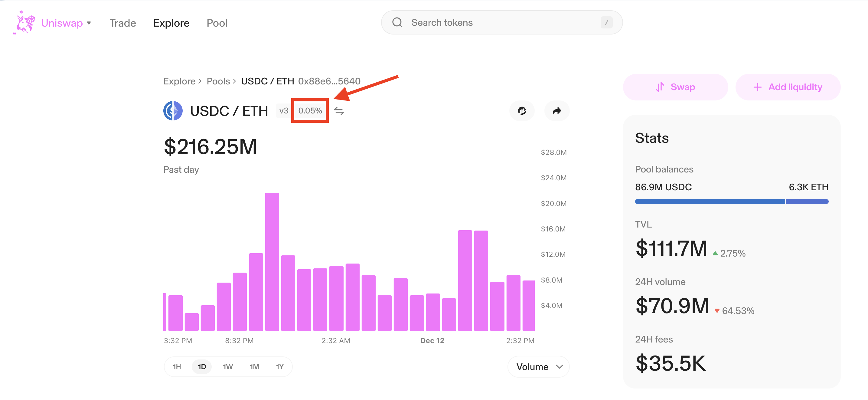Click the search magnifier icon
Viewport: 868px width, 400px height.
pos(397,23)
